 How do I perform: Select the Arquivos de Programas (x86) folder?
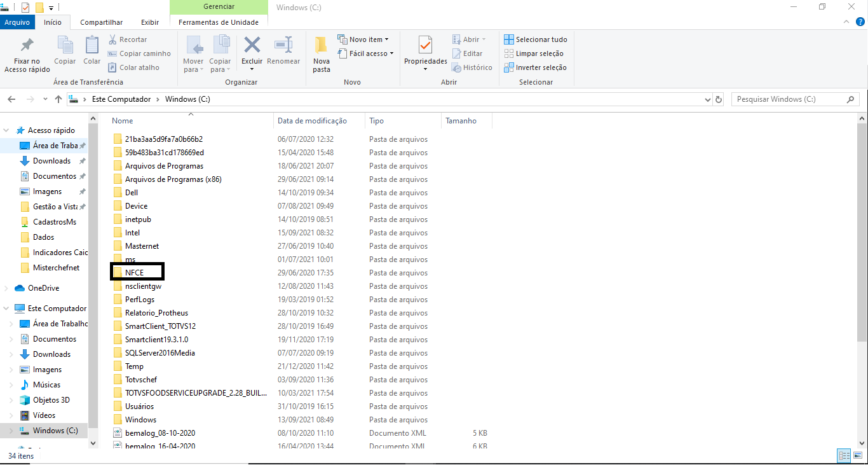pos(173,179)
